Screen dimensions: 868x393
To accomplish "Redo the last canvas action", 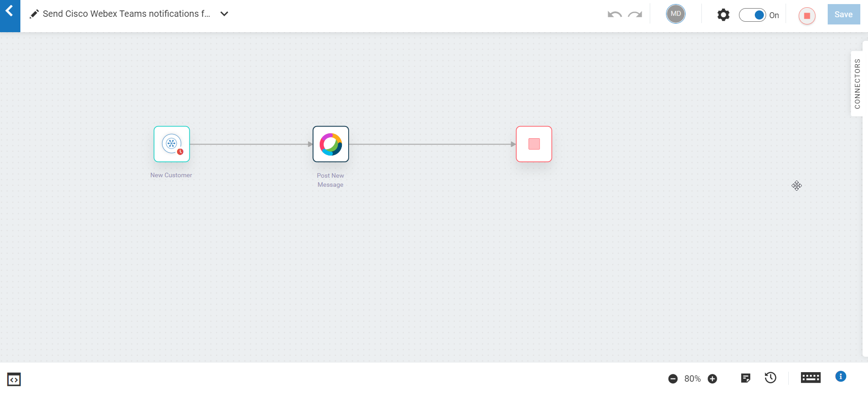I will [x=635, y=15].
